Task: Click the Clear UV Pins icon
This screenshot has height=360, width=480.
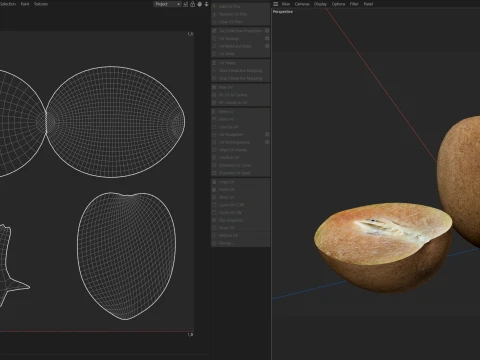Action: 214,22
